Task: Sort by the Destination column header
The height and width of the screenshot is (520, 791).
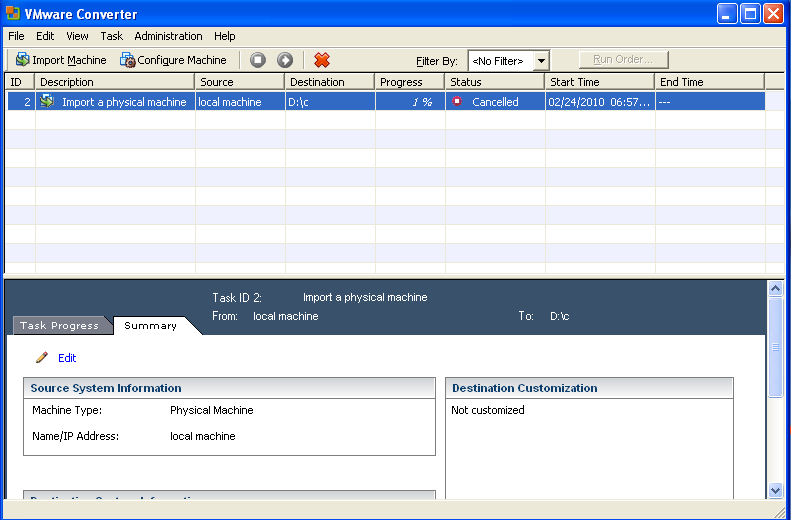Action: (x=329, y=82)
